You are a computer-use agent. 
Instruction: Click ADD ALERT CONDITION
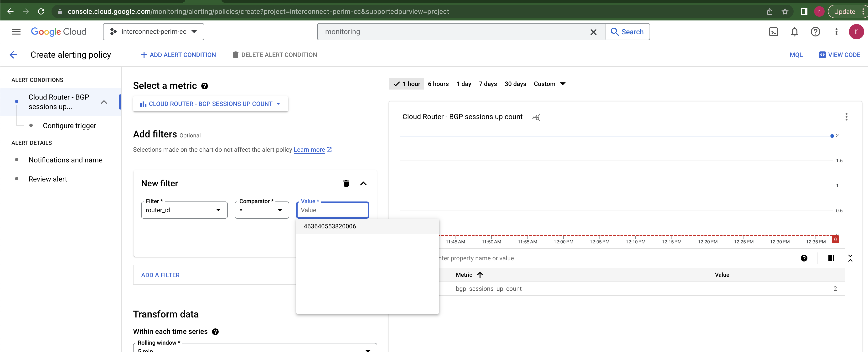[178, 55]
